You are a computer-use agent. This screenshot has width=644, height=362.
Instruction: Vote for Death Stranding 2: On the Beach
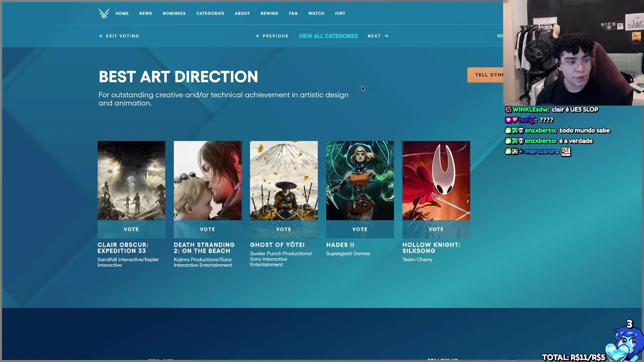coord(207,229)
